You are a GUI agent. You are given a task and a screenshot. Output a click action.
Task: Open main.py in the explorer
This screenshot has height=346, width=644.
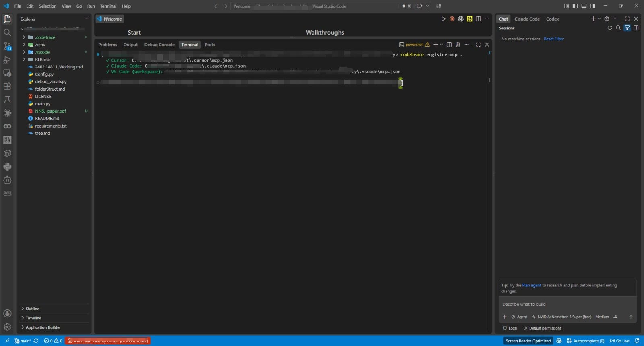pos(43,104)
